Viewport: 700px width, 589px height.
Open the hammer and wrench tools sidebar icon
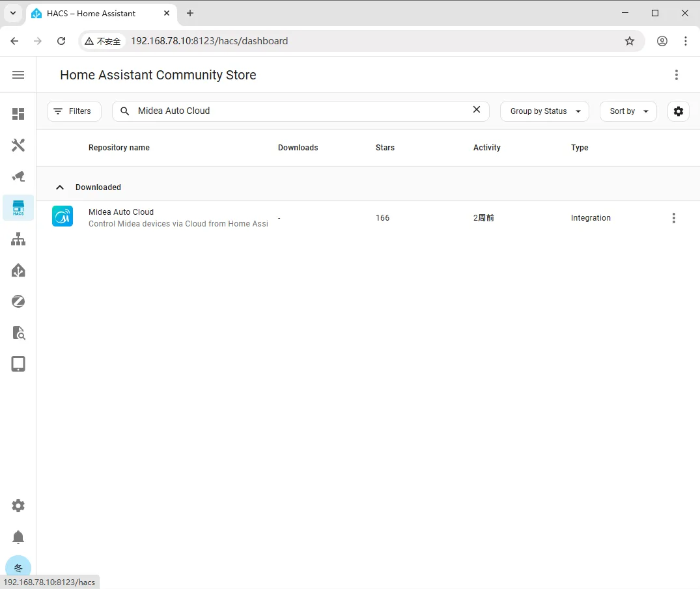18,145
